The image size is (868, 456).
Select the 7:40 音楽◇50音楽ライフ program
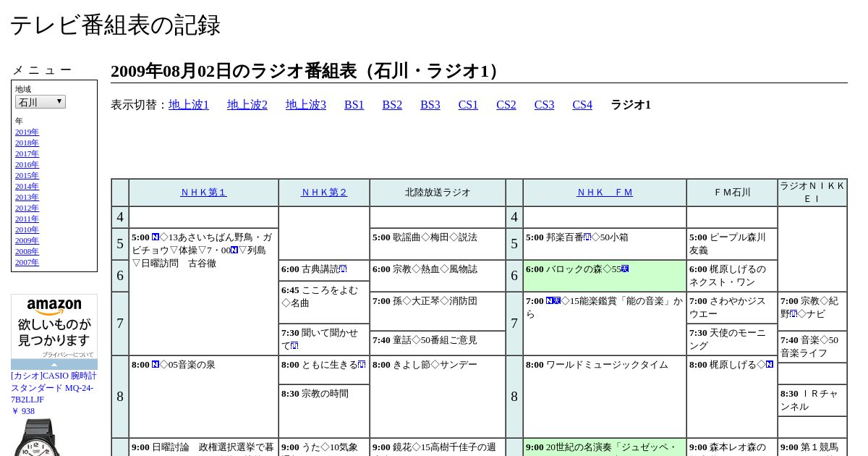tap(812, 347)
